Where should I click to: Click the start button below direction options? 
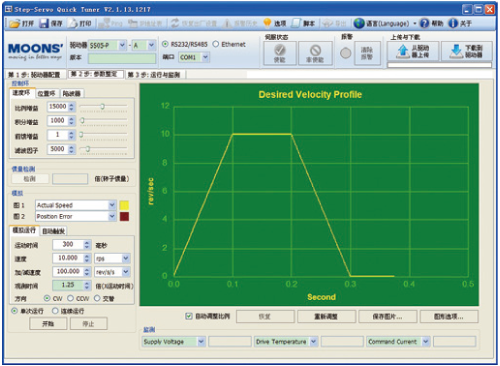tap(48, 323)
